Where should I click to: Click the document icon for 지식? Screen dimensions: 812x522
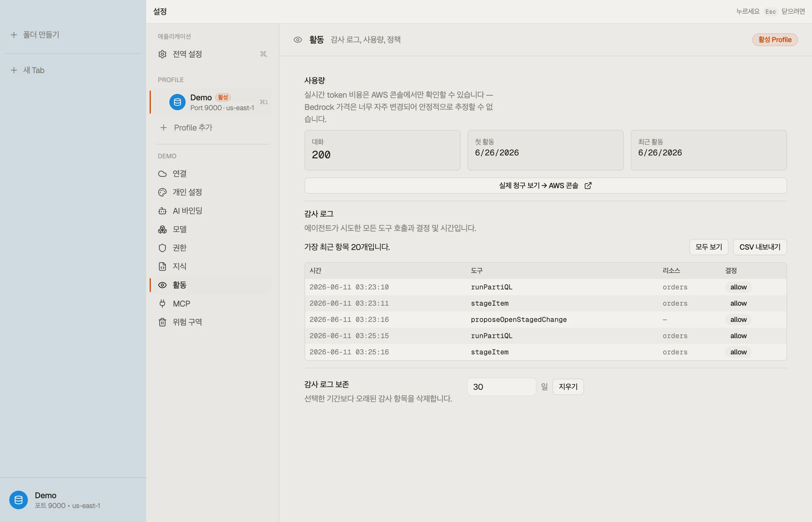162,267
